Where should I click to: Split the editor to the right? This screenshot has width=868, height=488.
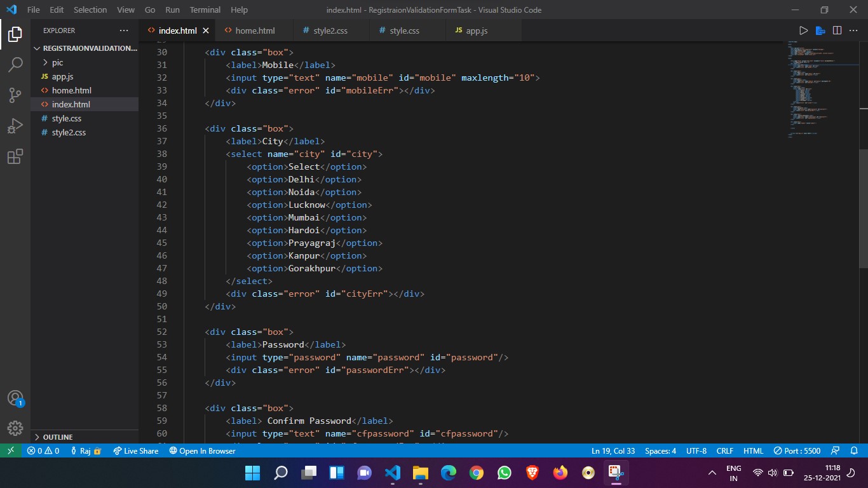point(837,30)
